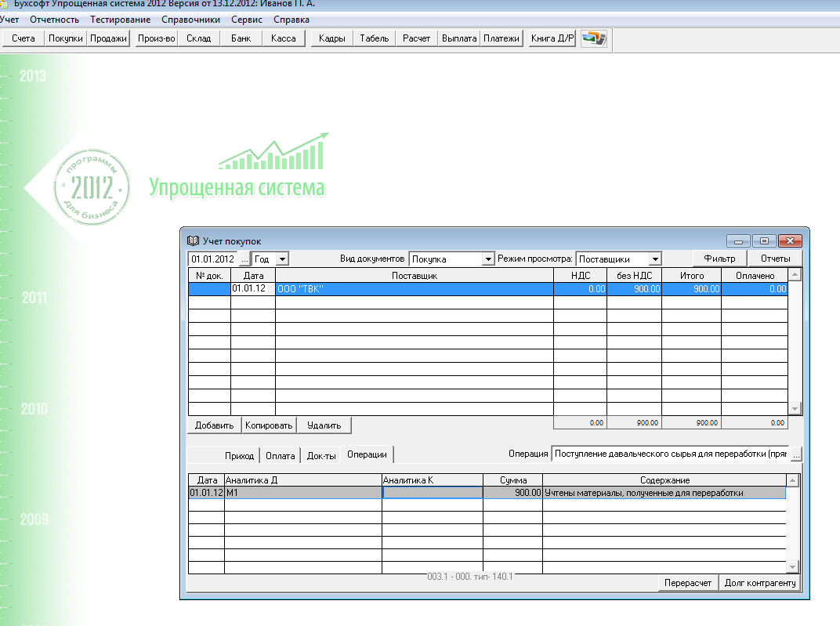Click the Содержание cell Учтены материалы
Image resolution: width=840 pixels, height=626 pixels.
tap(664, 493)
